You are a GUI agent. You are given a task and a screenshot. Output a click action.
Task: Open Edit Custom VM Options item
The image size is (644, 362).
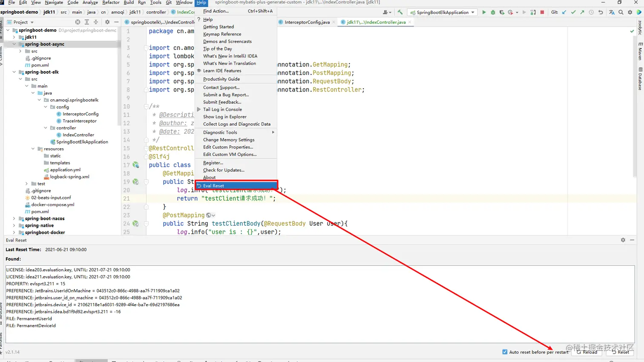coord(236,154)
